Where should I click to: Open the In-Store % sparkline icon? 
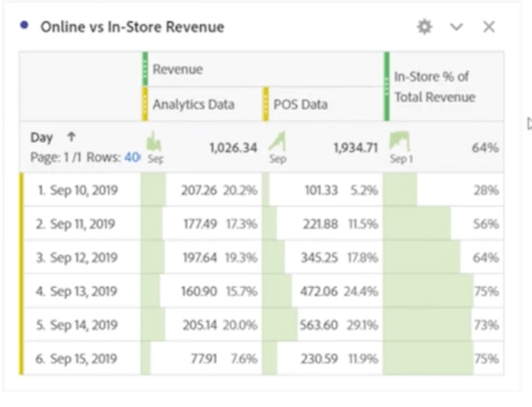point(399,142)
